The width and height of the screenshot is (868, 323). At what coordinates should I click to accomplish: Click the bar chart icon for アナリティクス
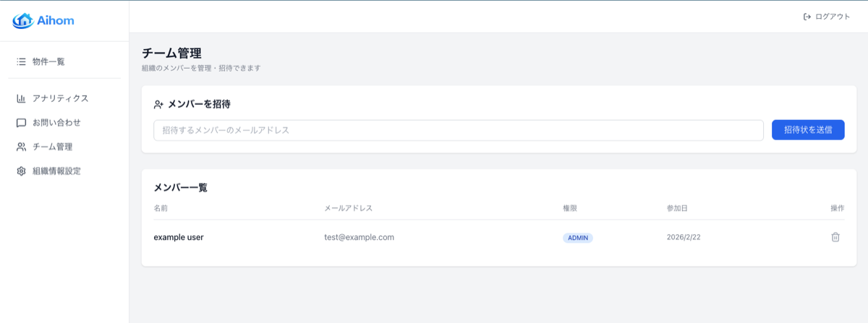coord(22,98)
